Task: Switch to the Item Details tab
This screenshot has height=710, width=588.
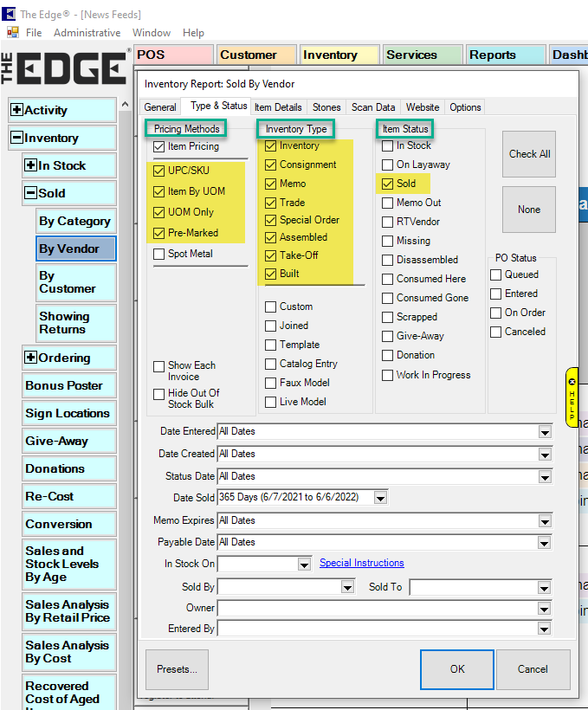Action: [x=278, y=107]
